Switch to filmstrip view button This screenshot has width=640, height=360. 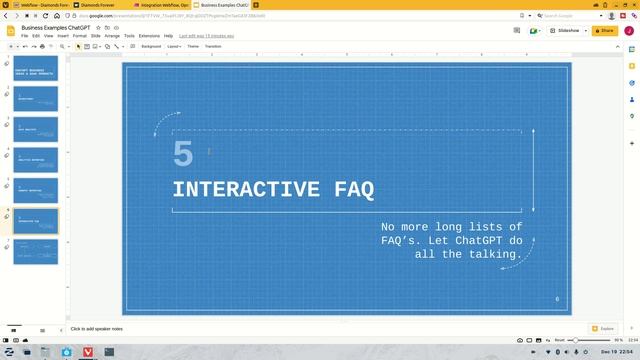coord(14,331)
